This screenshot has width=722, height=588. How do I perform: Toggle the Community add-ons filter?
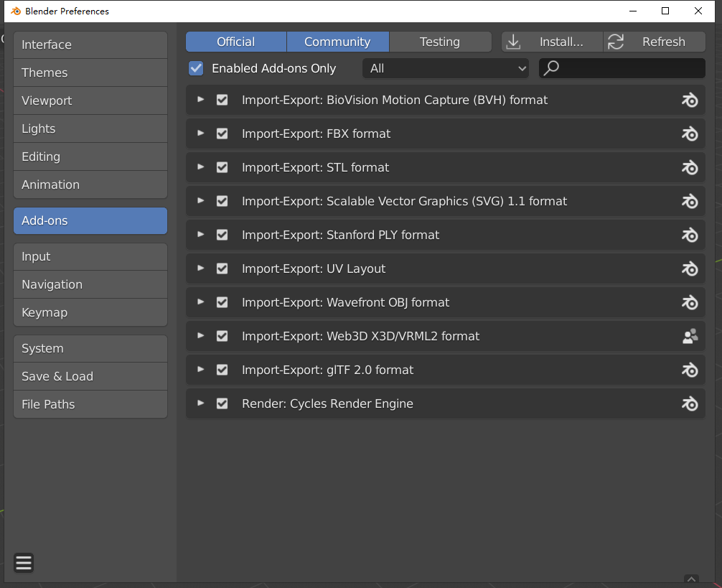point(337,42)
